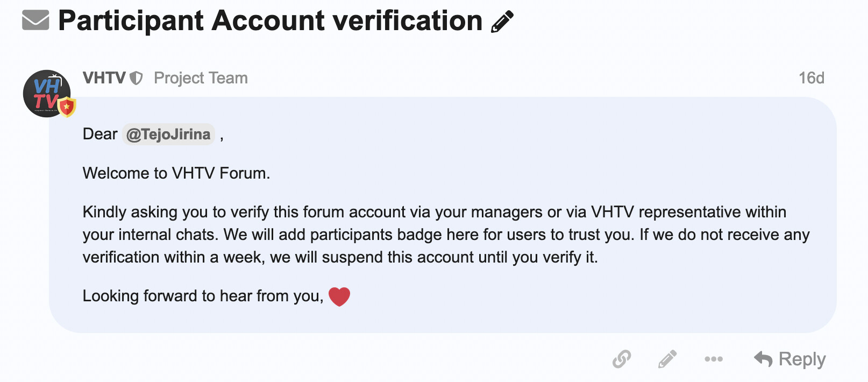Click the 16d post date
The image size is (868, 382).
point(811,78)
